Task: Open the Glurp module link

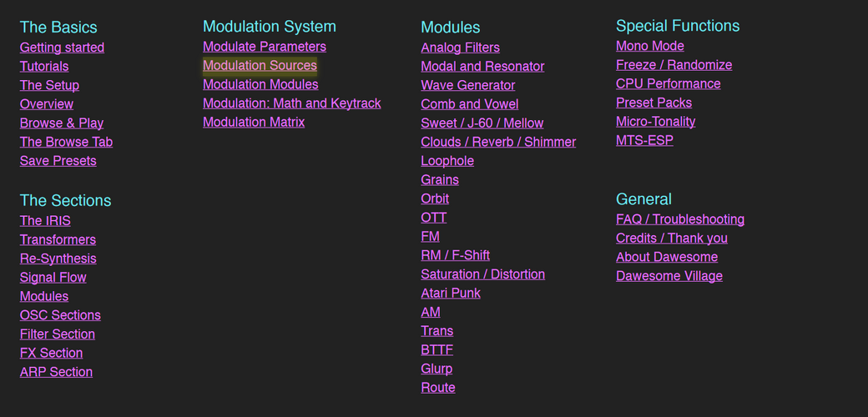Action: [437, 369]
